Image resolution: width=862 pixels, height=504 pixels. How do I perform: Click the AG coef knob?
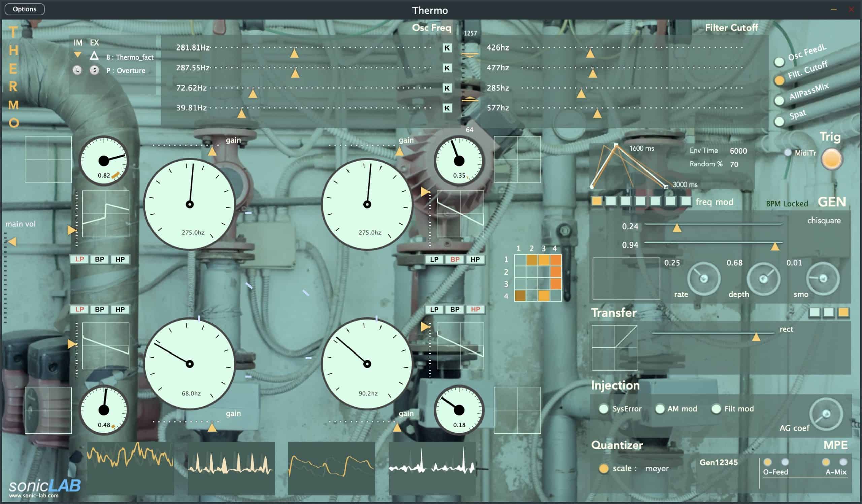pyautogui.click(x=826, y=414)
